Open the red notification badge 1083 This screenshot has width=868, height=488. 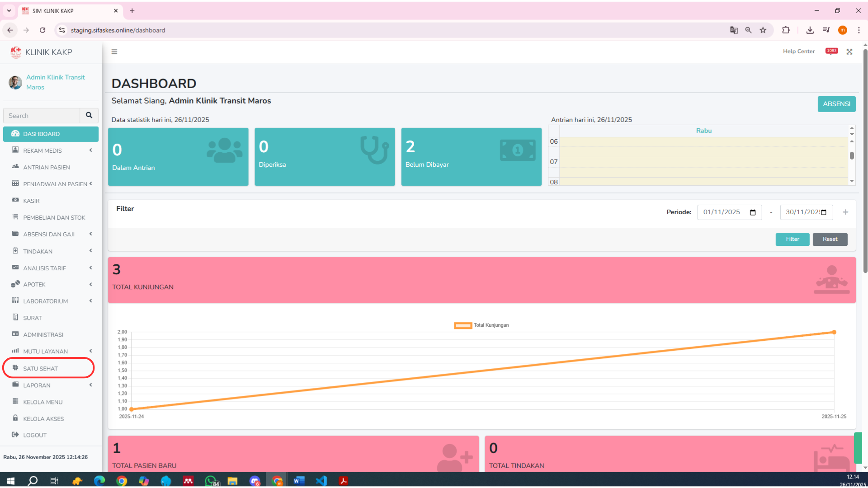[831, 51]
